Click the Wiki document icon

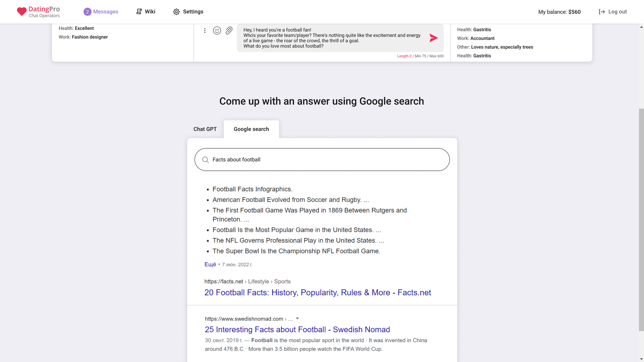(x=139, y=11)
